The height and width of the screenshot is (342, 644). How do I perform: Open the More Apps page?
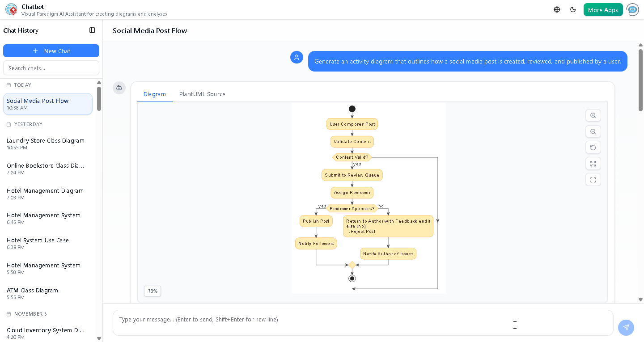click(x=603, y=9)
